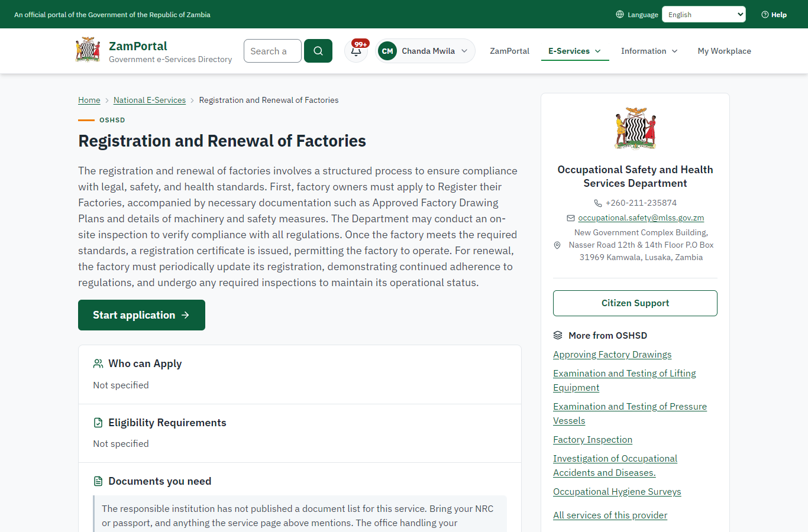The width and height of the screenshot is (808, 532).
Task: Go to the ZamPortal nav item
Action: click(x=510, y=51)
